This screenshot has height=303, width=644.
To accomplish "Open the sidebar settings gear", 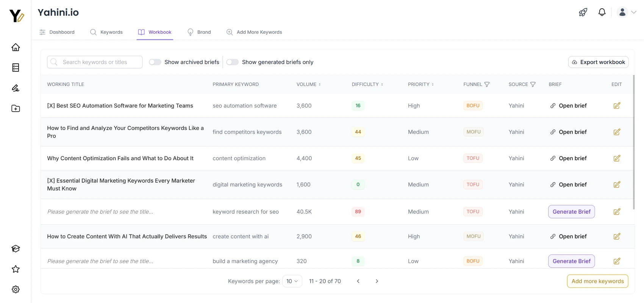I will 16,289.
